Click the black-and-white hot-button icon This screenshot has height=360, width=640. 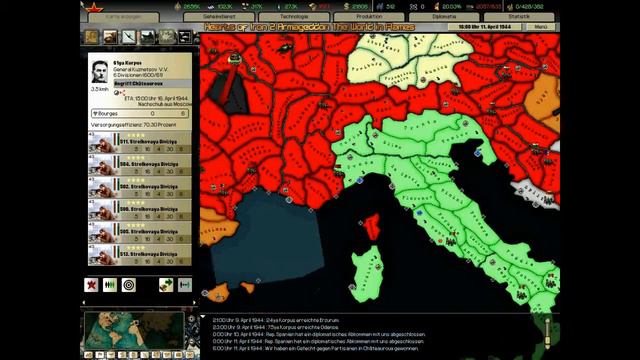tap(185, 37)
